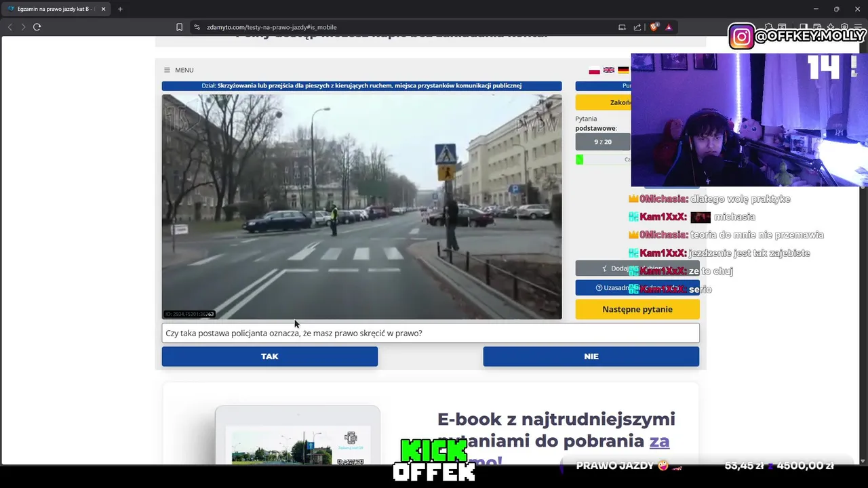Reload the page in browser
868x488 pixels.
[37, 27]
